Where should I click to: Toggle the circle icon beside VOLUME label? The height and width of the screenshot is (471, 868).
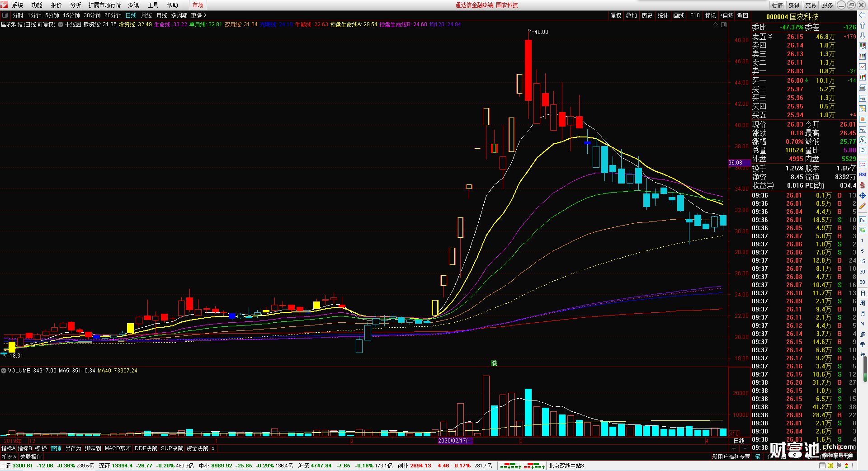tap(4, 370)
